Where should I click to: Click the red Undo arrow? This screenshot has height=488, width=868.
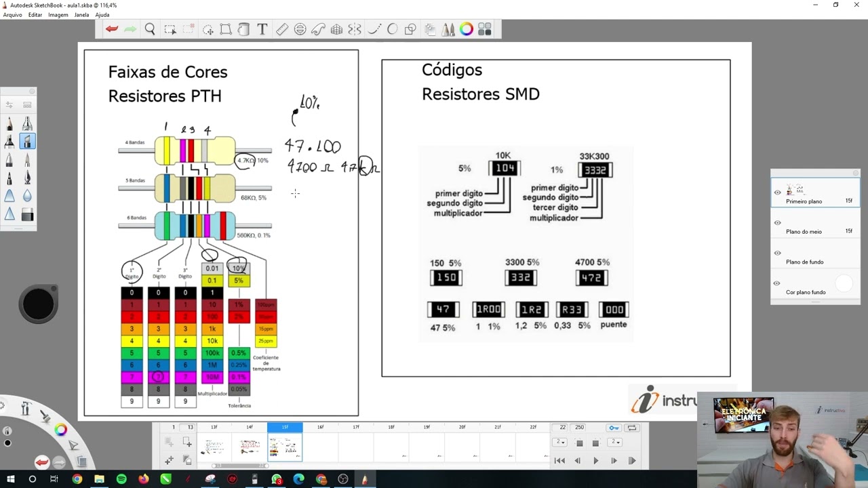click(x=112, y=29)
